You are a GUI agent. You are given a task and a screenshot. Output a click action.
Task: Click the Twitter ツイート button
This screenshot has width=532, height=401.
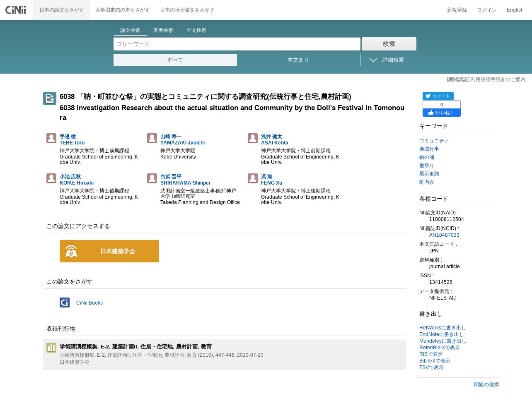tap(438, 96)
